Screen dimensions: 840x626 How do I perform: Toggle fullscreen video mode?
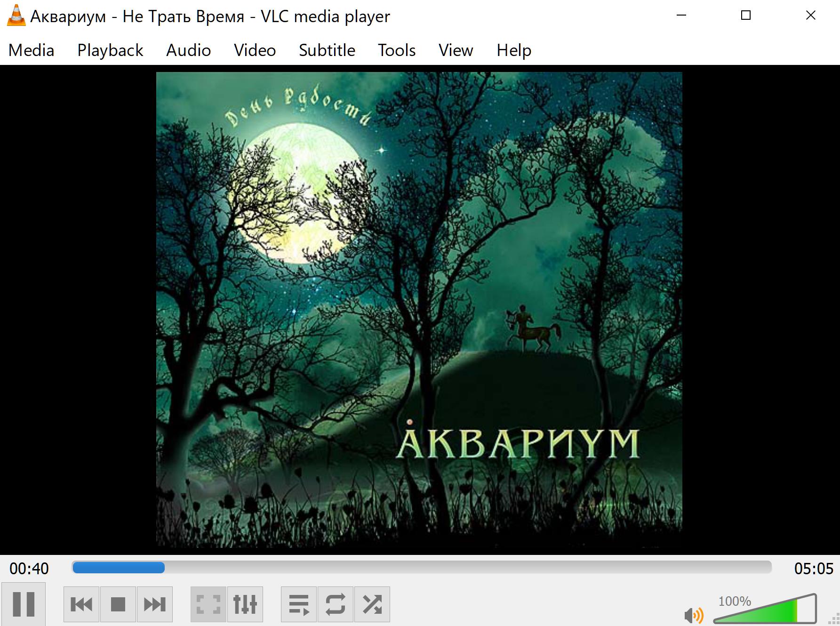pyautogui.click(x=208, y=604)
